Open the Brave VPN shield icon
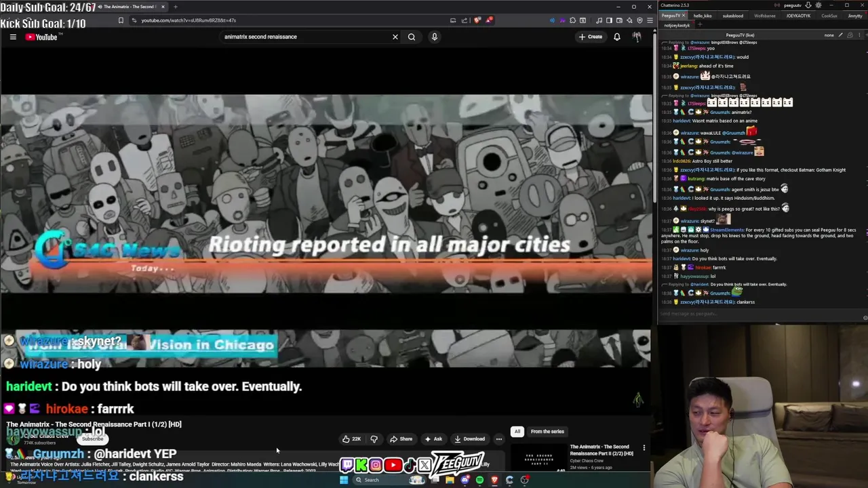Image resolution: width=868 pixels, height=488 pixels. pyautogui.click(x=639, y=20)
